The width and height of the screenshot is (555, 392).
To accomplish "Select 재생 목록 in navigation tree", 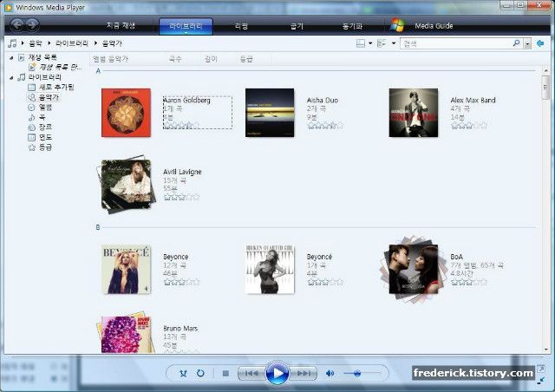I will tap(42, 57).
